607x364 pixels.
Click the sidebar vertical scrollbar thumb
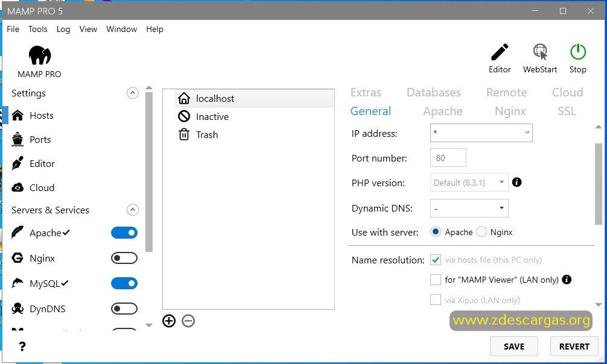[149, 172]
